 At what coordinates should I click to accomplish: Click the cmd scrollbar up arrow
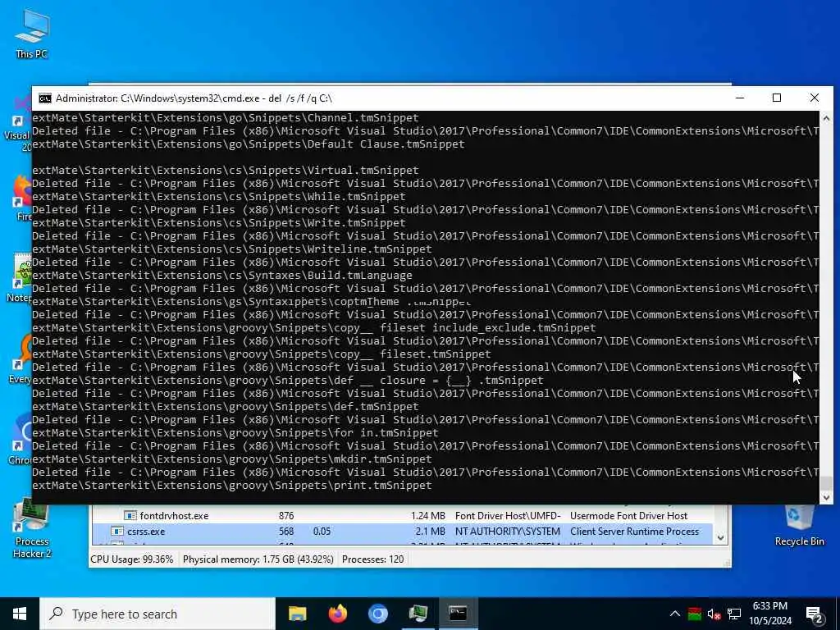click(x=826, y=118)
